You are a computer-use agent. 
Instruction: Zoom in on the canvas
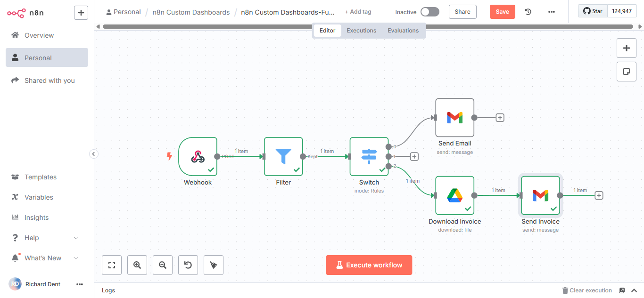[137, 265]
